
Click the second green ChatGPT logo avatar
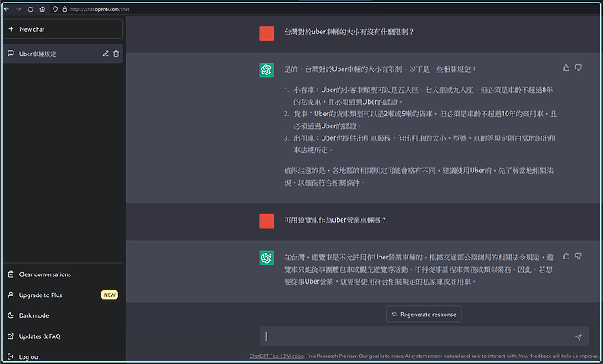[266, 258]
